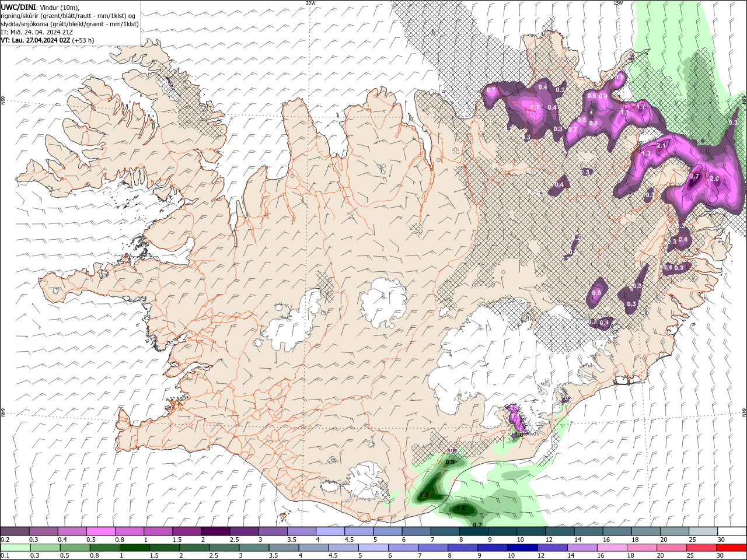
Task: Click the 'UWC/DINI' title text
Action: point(19,7)
